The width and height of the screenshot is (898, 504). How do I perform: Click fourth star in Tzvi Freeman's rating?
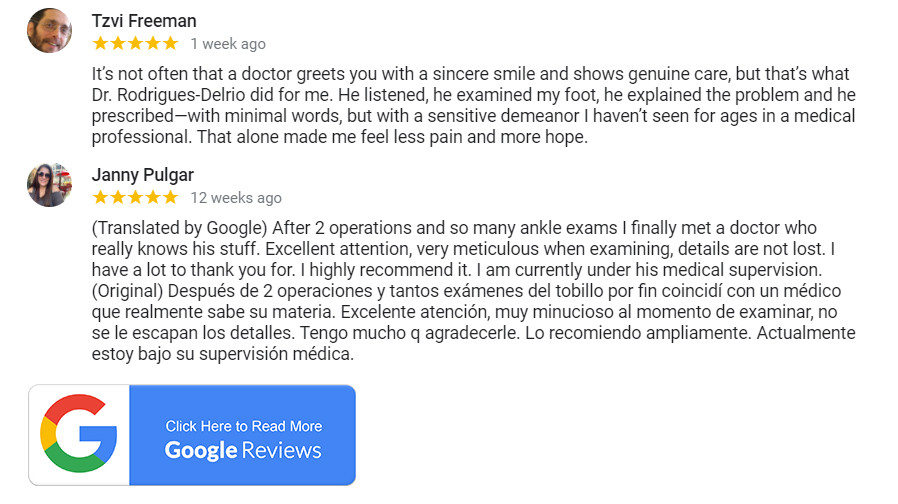click(x=153, y=44)
